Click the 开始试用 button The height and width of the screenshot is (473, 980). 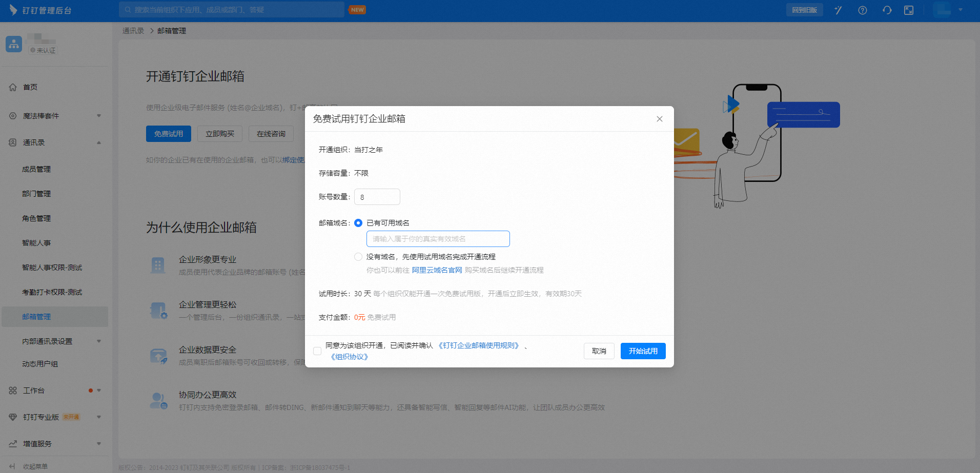643,351
